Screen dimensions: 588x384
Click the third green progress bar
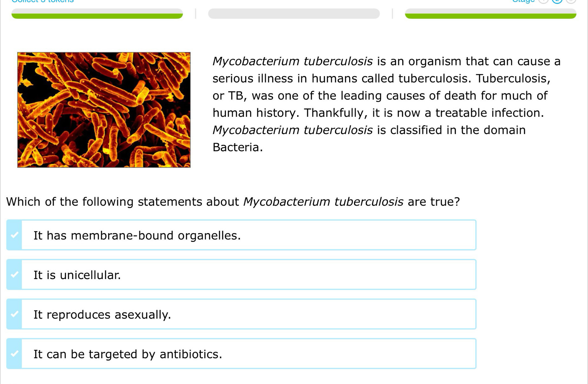coord(491,14)
